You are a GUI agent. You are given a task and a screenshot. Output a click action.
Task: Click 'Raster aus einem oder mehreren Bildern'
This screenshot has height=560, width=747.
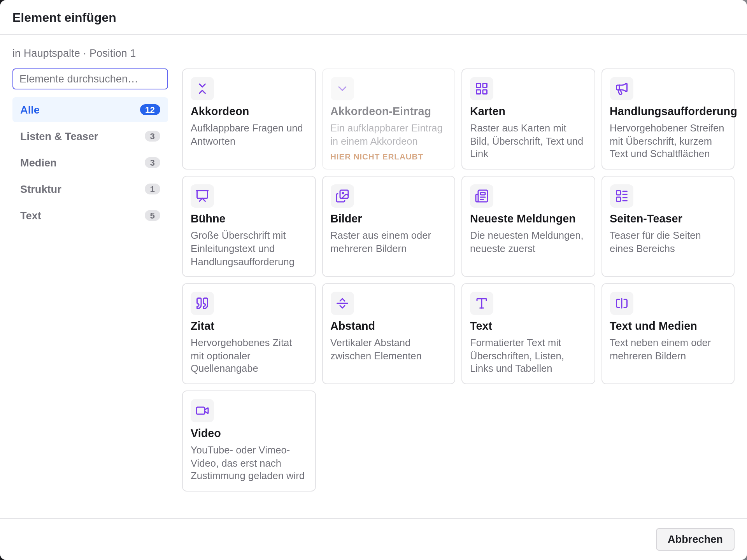tap(381, 242)
